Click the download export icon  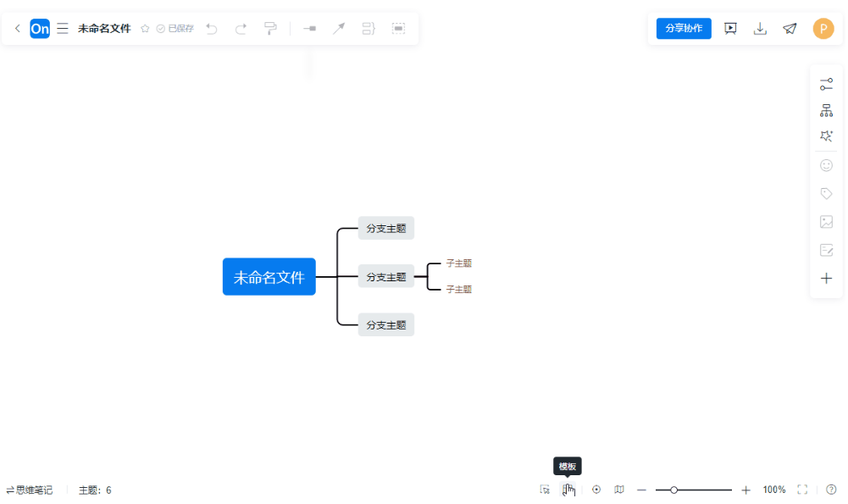pos(760,28)
